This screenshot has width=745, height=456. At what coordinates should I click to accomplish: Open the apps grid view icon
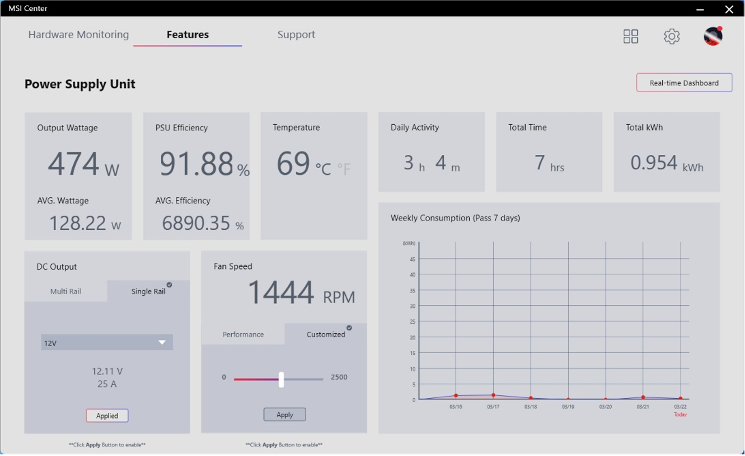click(x=631, y=36)
